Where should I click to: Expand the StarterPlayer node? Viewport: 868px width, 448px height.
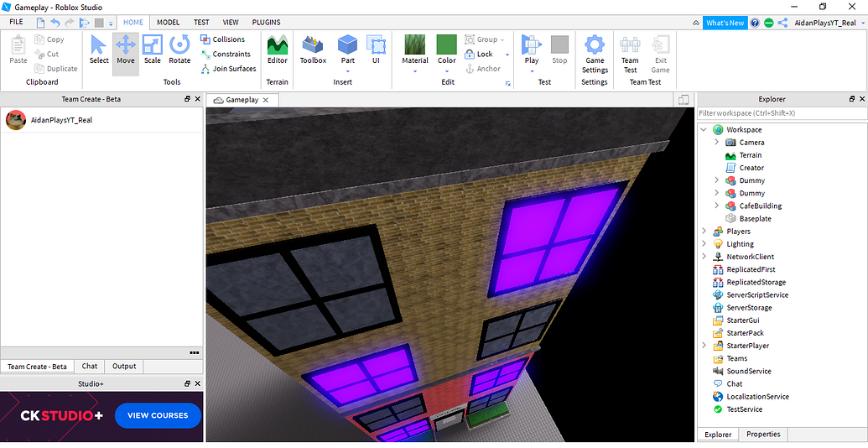click(x=704, y=346)
